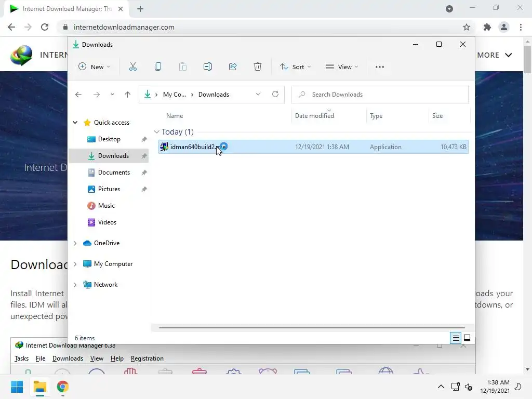
Task: Open Chrome extensions puzzle icon
Action: tap(487, 27)
